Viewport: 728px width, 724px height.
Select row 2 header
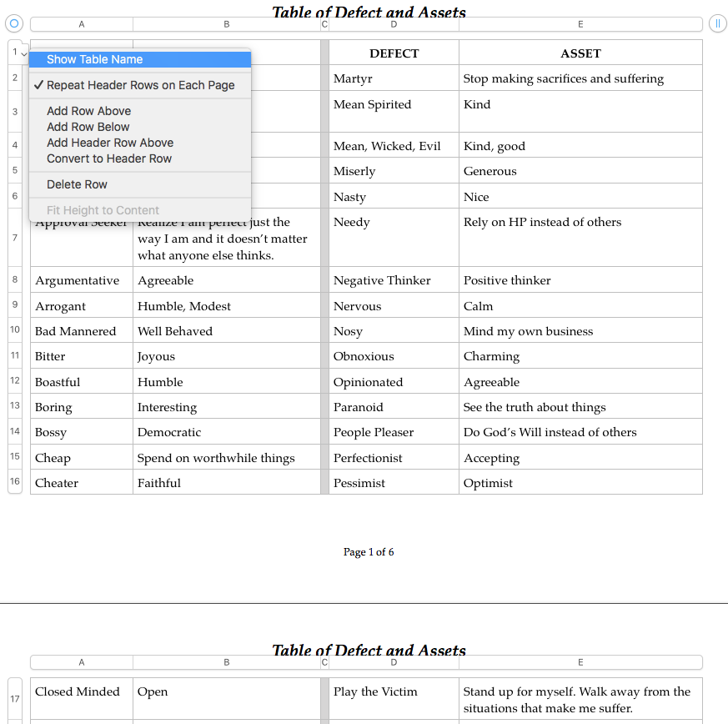point(15,78)
